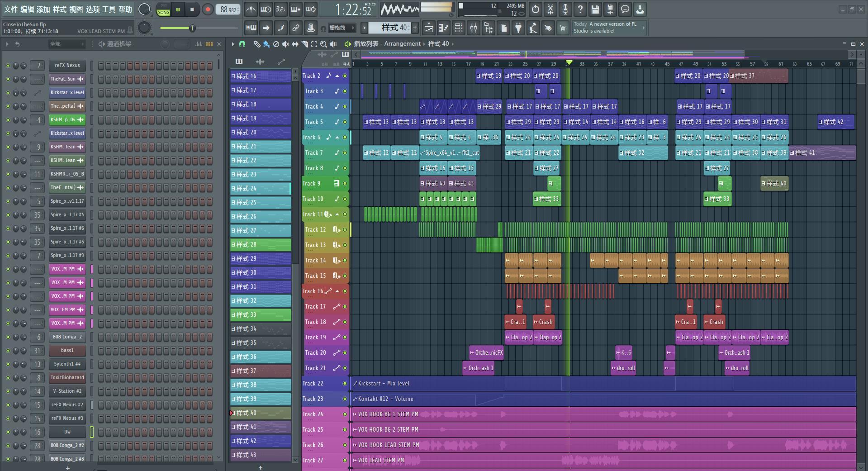Select the Delete tool in playlist
Viewport: 868px width, 471px height.
(x=276, y=44)
